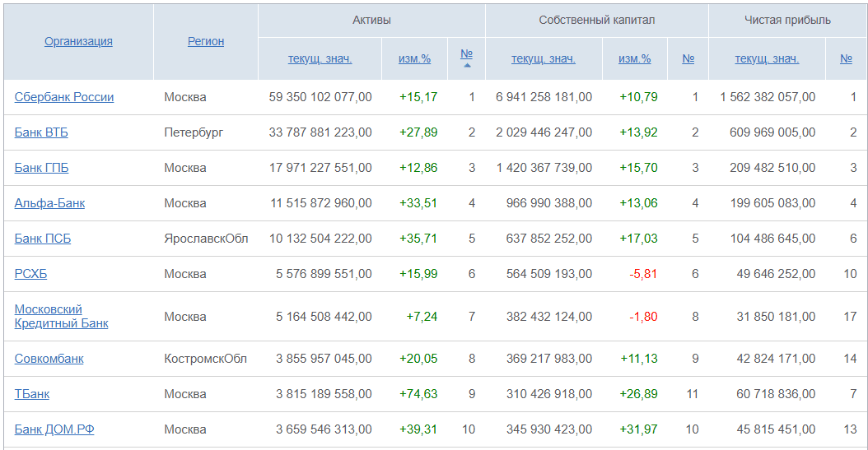This screenshot has height=450, width=868.
Task: Select Банк ВТБ capital change +13,92
Action: pyautogui.click(x=639, y=132)
